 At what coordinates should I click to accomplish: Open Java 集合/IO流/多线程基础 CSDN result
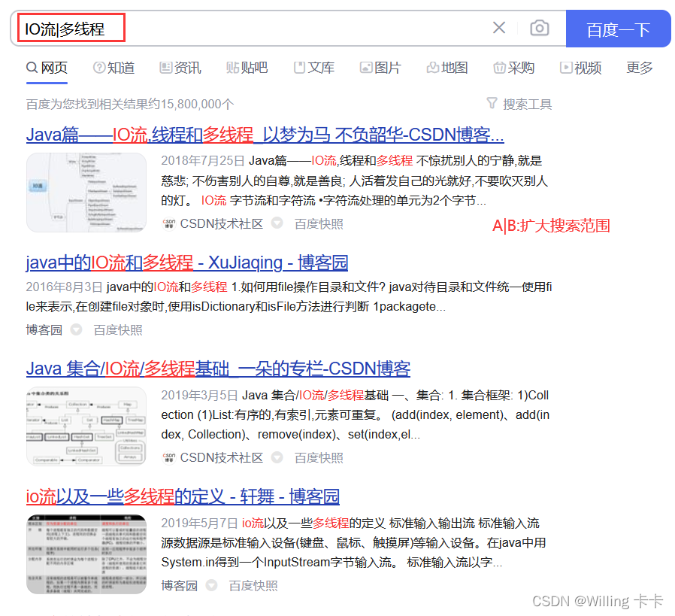pyautogui.click(x=218, y=369)
